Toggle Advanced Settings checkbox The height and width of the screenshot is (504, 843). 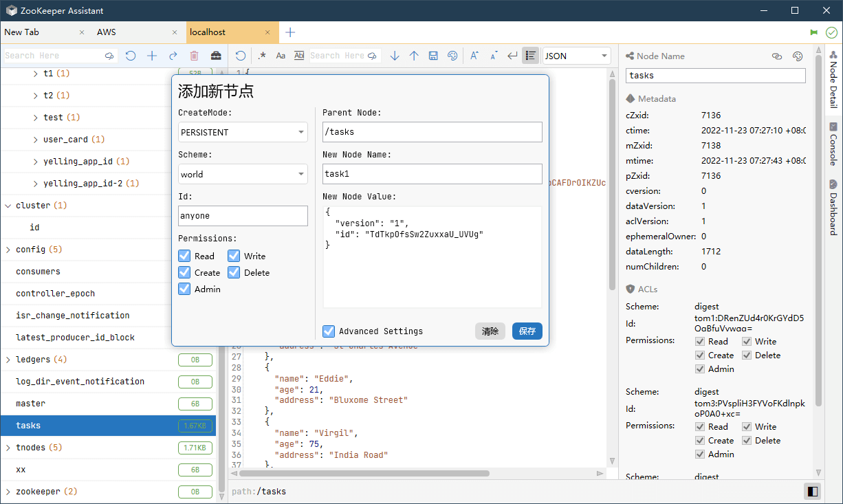(x=329, y=331)
